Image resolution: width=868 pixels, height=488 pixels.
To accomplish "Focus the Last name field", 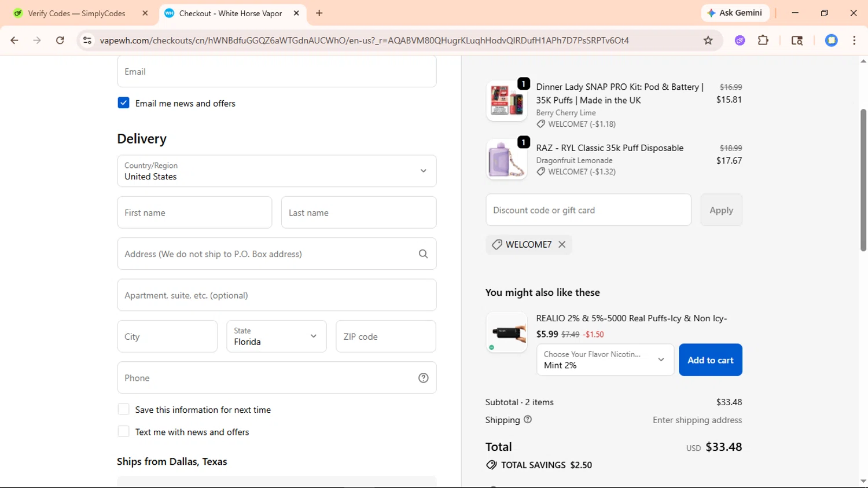I will click(x=359, y=212).
